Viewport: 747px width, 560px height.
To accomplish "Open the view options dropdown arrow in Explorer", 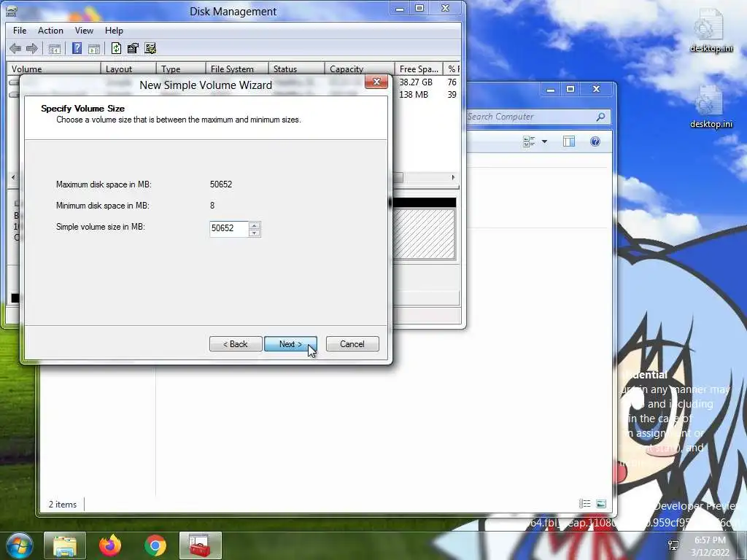I will 544,141.
